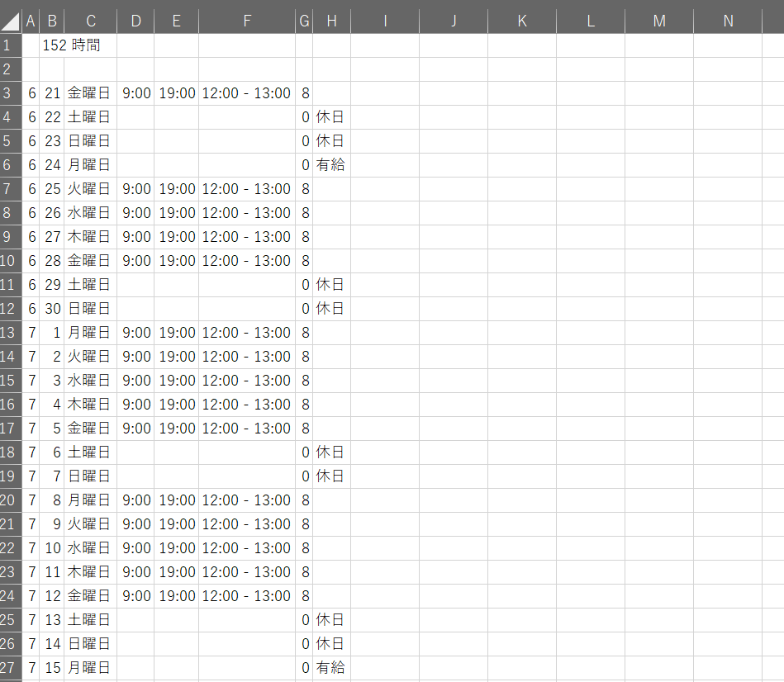
Task: Select row 1 header
Action: 11,45
